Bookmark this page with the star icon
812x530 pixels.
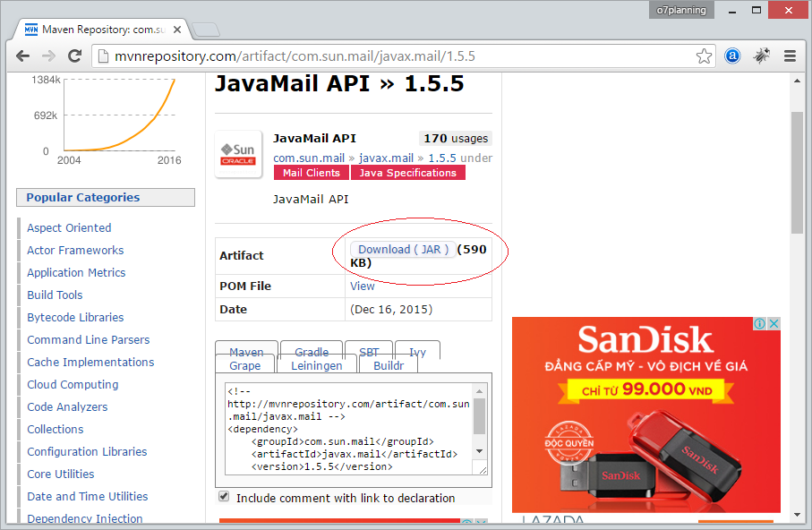(704, 56)
